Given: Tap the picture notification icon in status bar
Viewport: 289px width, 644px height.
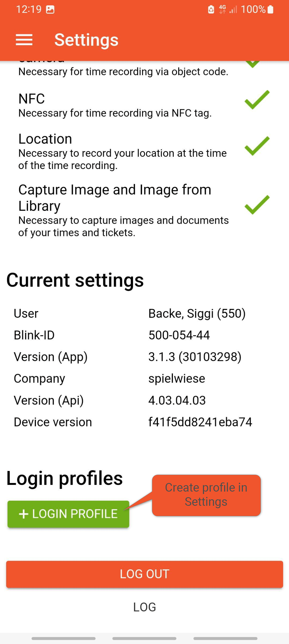Looking at the screenshot, I should click(x=50, y=10).
